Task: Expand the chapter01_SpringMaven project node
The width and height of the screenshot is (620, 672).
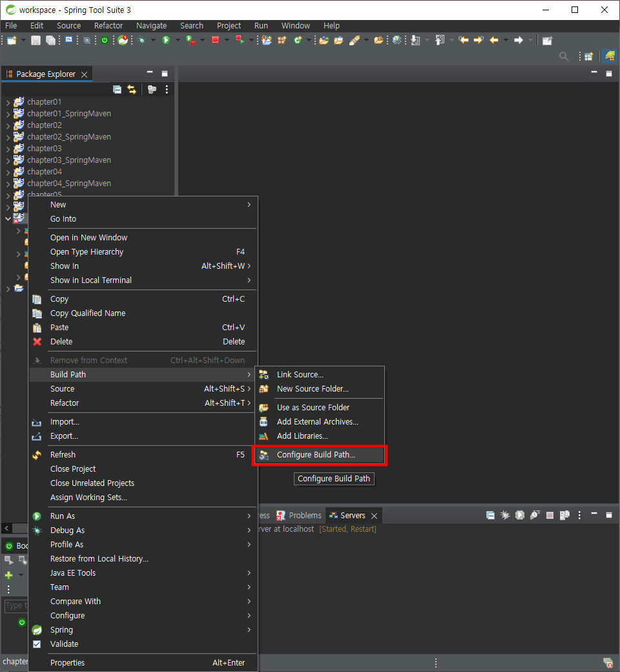Action: [8, 114]
